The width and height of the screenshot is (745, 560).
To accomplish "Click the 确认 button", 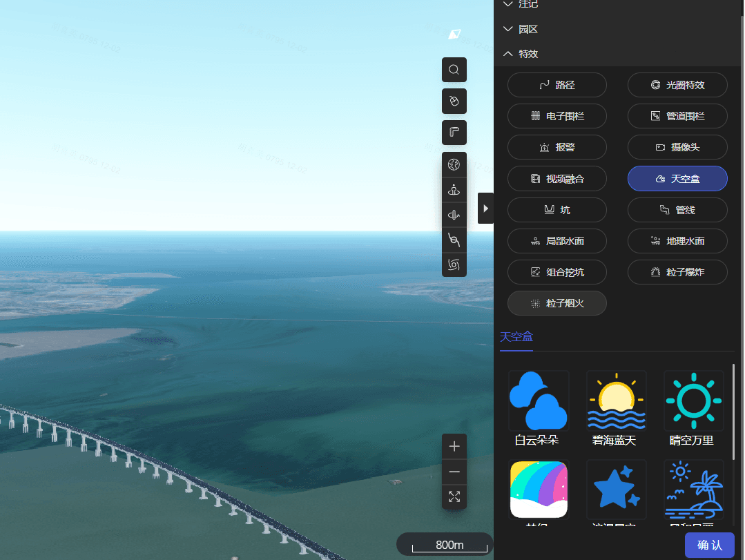I will [709, 545].
